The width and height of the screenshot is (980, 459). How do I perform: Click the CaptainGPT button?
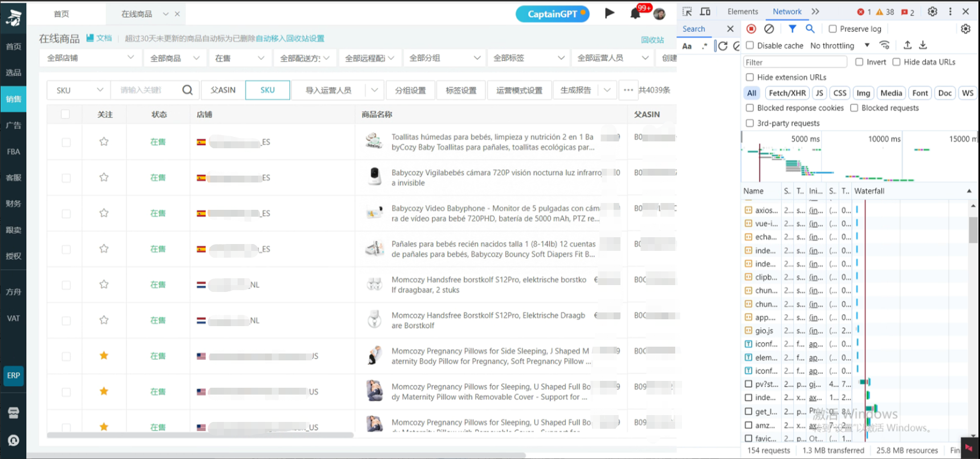(552, 14)
